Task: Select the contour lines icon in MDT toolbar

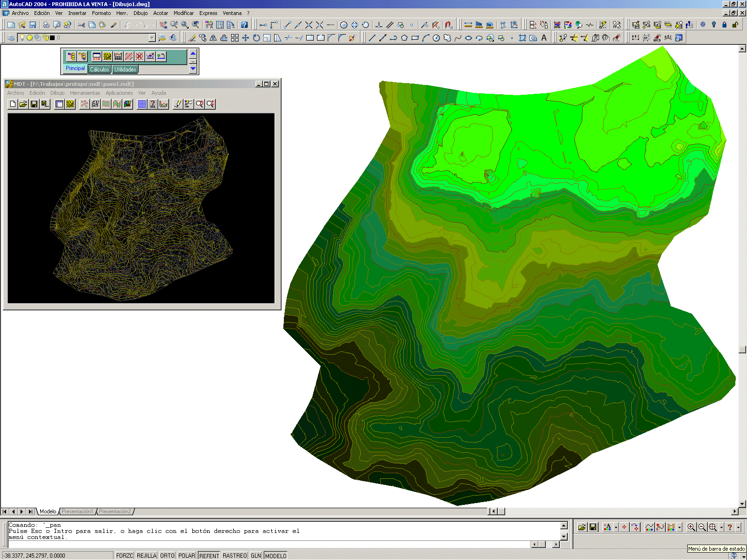Action: point(106,104)
